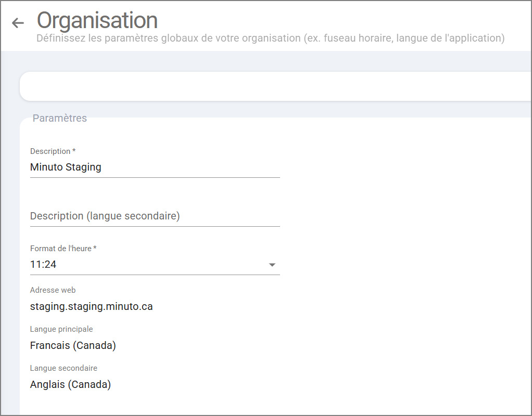The height and width of the screenshot is (416, 532).
Task: Click the Description field containing Minuto Staging
Action: 155,167
